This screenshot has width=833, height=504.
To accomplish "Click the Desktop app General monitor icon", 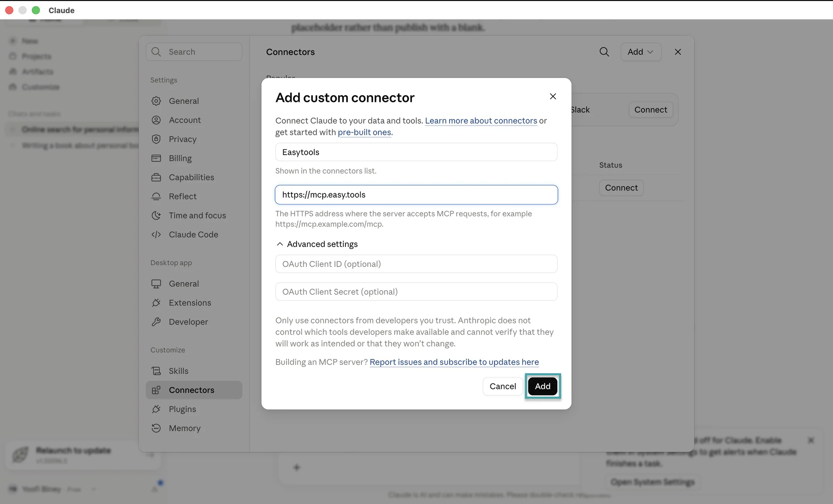I will [156, 284].
